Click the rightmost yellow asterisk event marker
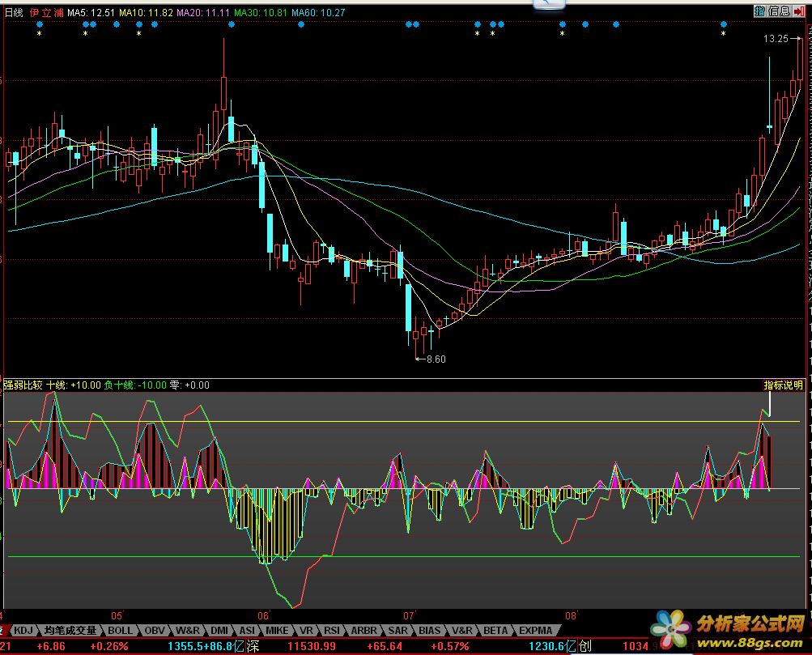Screen dimensions: 812x655 (x=724, y=34)
